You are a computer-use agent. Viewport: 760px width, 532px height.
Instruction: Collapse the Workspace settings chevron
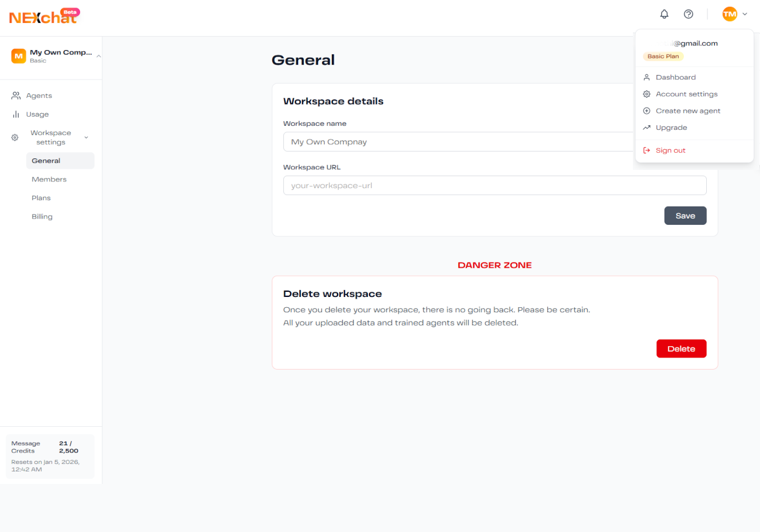(86, 138)
